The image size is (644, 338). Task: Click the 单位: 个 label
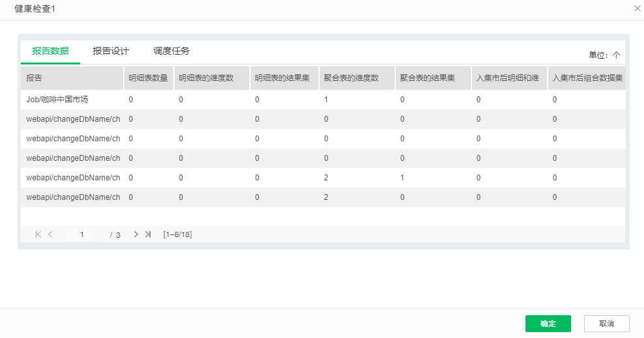coord(604,55)
